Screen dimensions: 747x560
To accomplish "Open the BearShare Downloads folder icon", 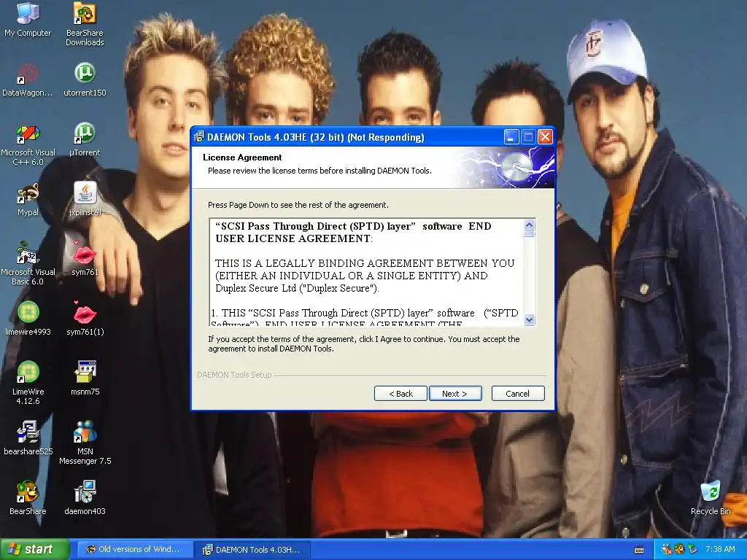I will point(85,24).
